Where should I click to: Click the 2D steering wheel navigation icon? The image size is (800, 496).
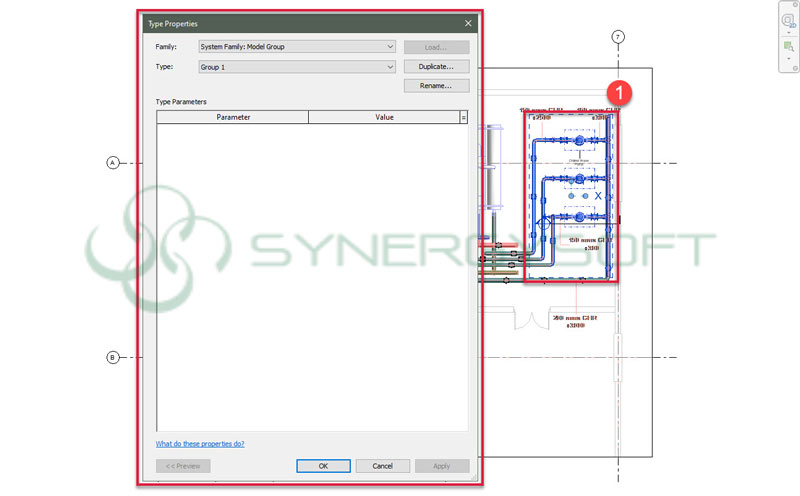tap(788, 18)
